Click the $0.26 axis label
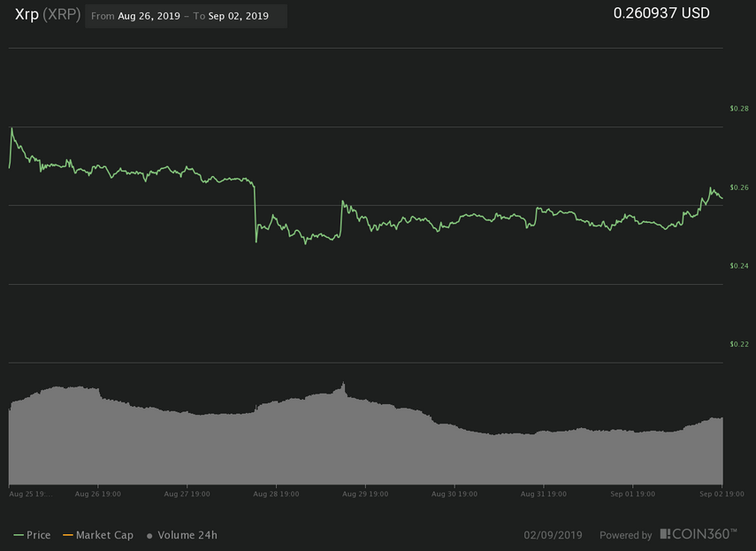This screenshot has width=756, height=551. [739, 187]
